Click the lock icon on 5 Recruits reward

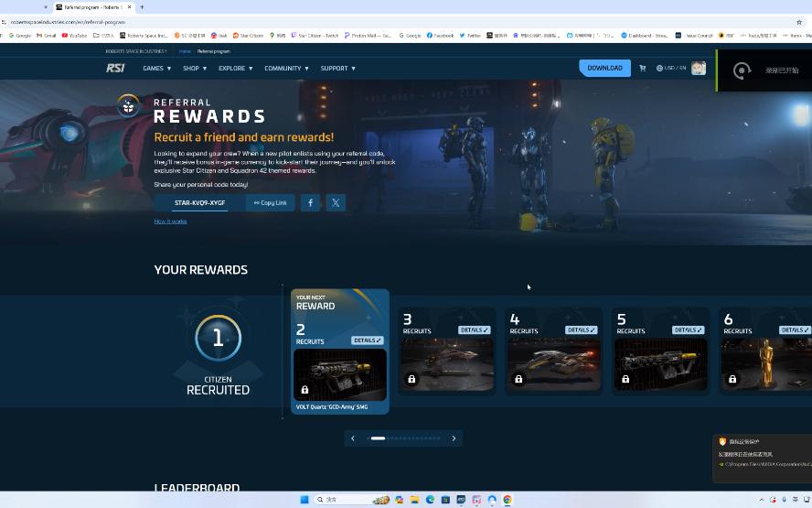point(625,379)
